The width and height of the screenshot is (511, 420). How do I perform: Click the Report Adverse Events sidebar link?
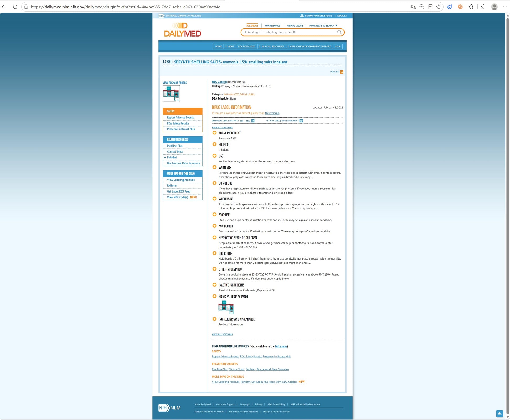tap(180, 118)
